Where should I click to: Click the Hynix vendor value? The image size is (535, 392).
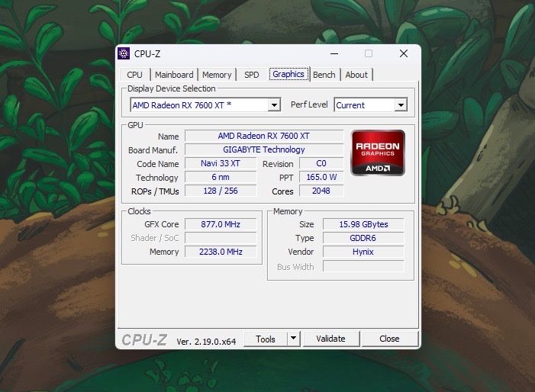(363, 252)
